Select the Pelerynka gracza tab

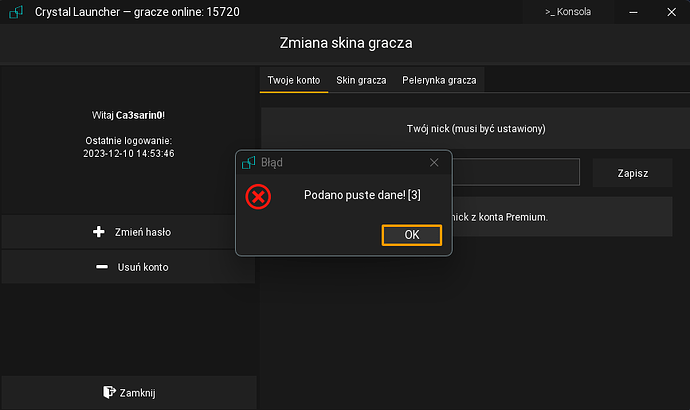[x=439, y=79]
